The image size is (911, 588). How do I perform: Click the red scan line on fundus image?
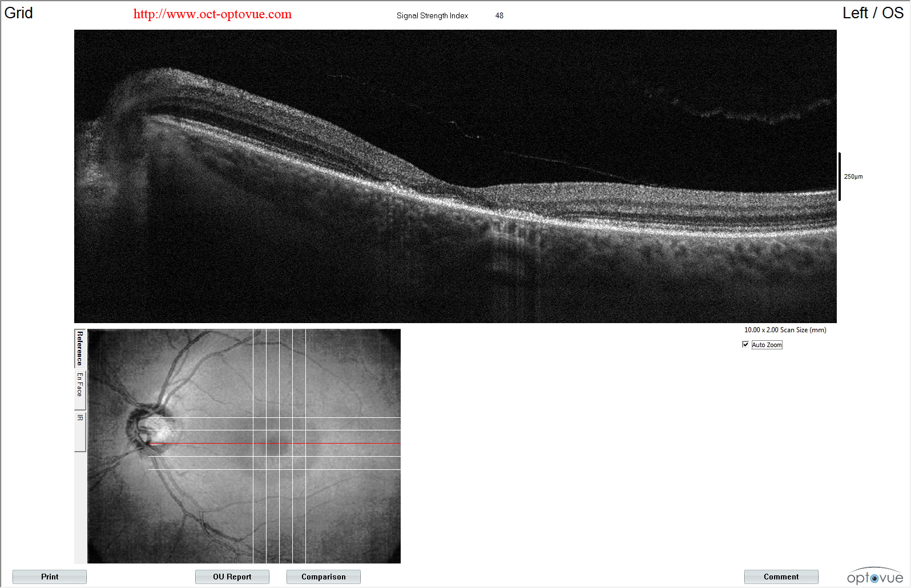click(274, 443)
